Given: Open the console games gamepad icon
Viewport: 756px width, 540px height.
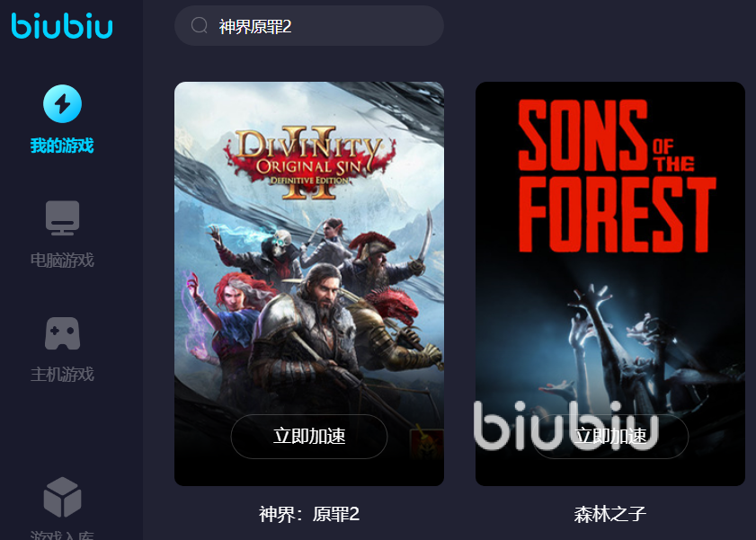Looking at the screenshot, I should click(62, 333).
